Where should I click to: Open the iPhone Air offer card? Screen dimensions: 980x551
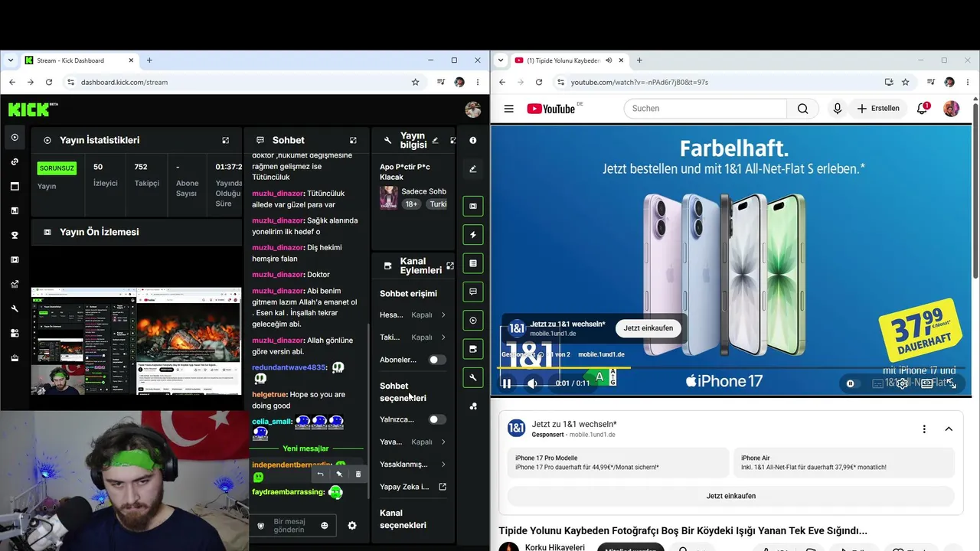[x=844, y=463]
